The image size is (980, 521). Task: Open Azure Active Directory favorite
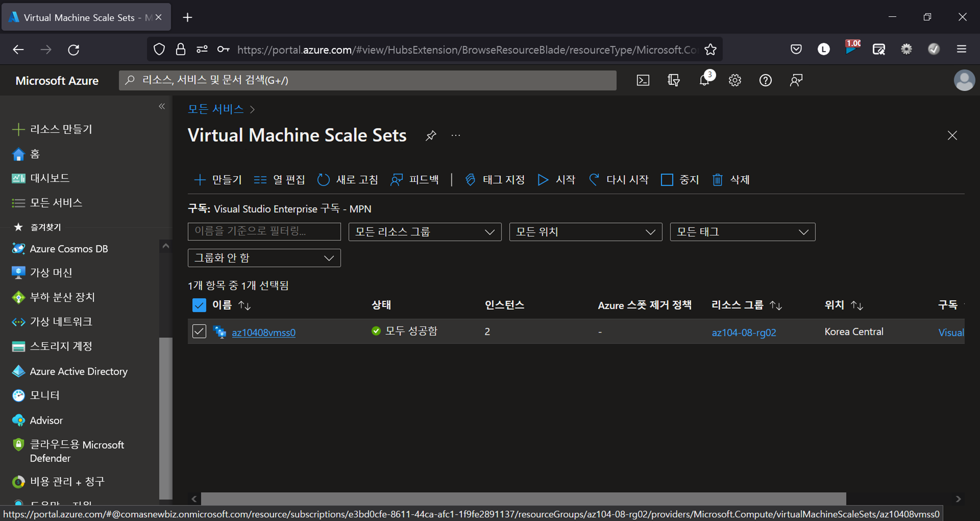[70, 371]
